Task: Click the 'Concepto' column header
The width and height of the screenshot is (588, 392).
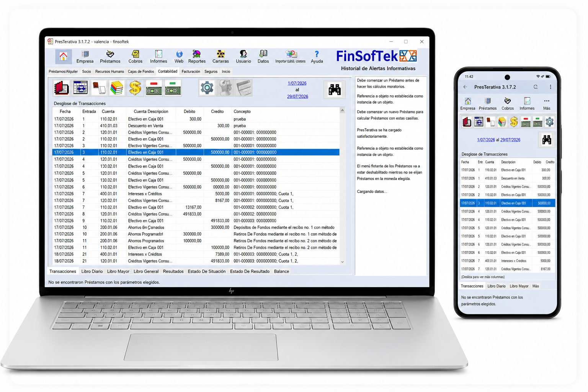Action: click(242, 111)
